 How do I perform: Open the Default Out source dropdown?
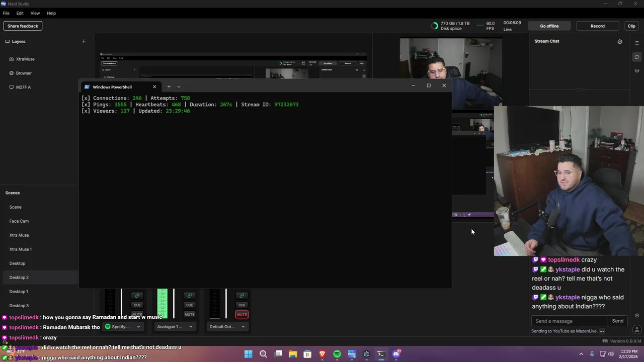[227, 327]
